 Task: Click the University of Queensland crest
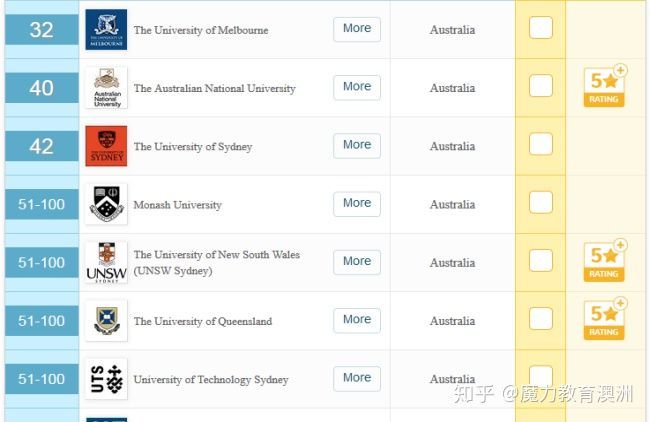106,320
